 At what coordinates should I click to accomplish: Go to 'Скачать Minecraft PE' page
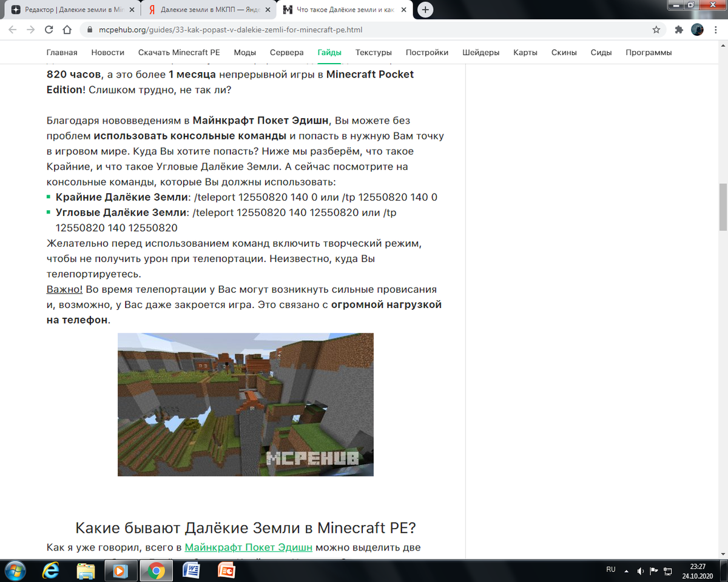coord(179,53)
